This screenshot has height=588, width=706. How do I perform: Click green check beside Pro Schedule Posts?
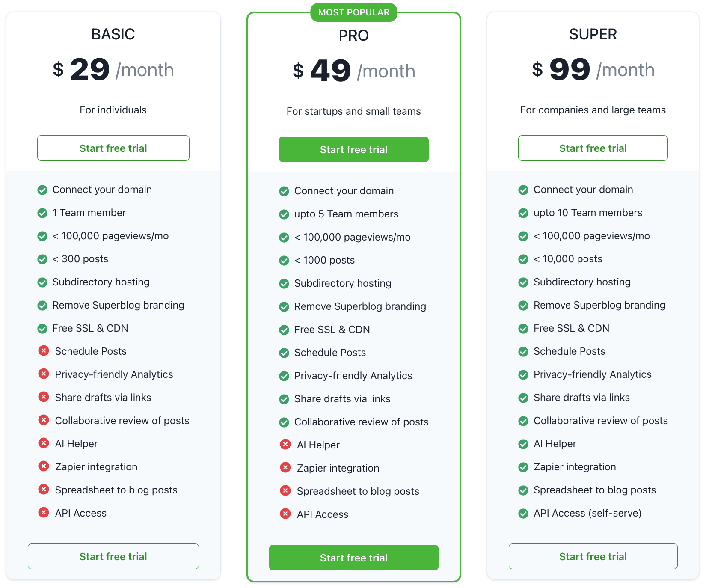click(x=284, y=353)
